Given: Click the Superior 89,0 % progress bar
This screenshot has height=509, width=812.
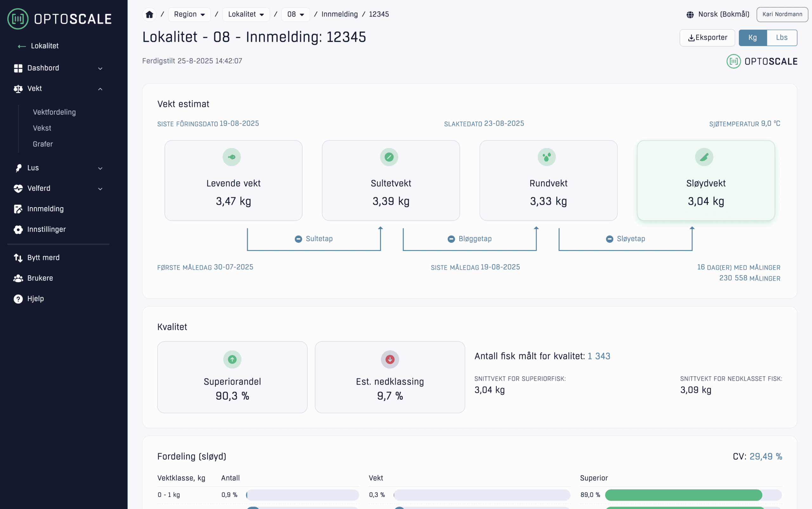Looking at the screenshot, I should [692, 495].
